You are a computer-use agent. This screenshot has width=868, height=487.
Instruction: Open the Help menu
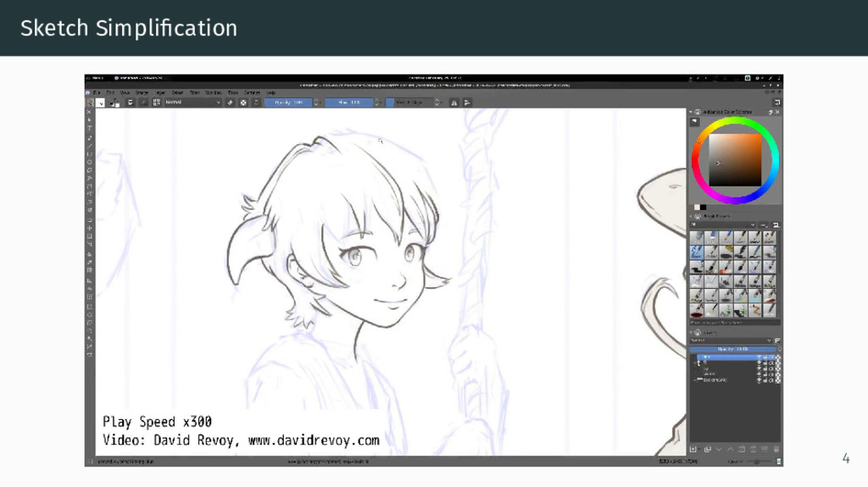270,92
